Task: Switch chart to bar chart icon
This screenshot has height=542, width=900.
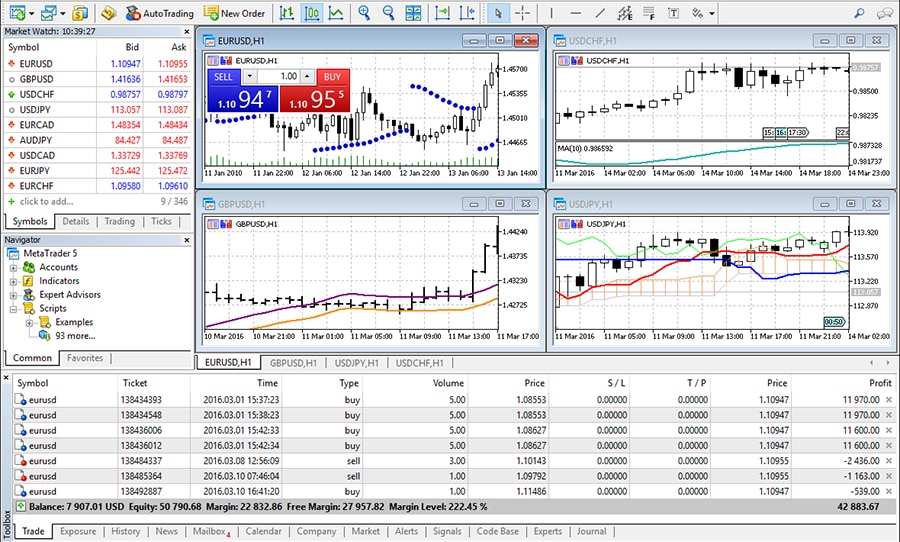Action: click(x=286, y=13)
